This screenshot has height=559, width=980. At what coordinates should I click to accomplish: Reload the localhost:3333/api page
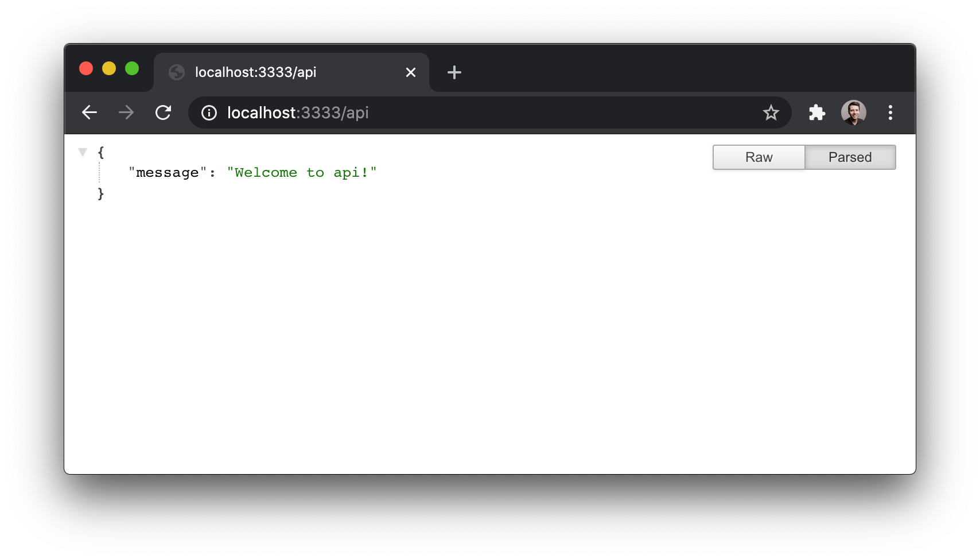[x=164, y=112]
